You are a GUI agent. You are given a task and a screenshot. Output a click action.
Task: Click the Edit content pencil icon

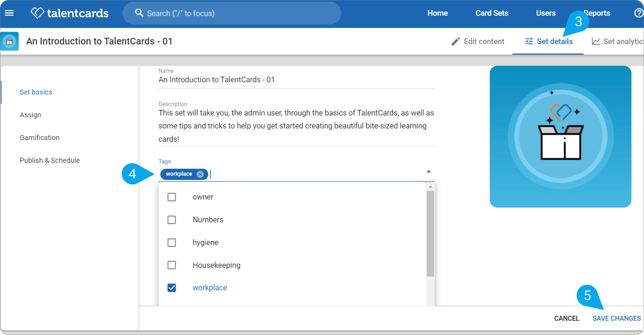pyautogui.click(x=456, y=41)
